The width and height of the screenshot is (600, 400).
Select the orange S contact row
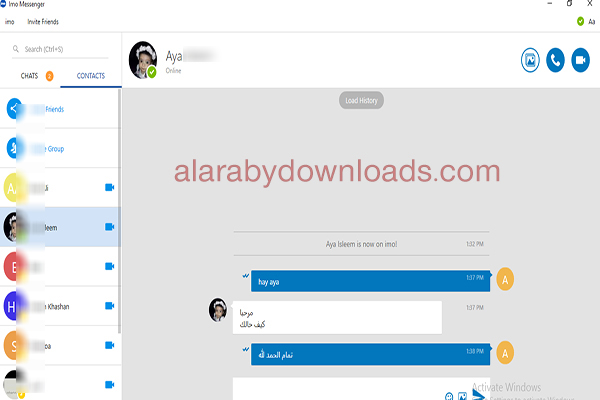pyautogui.click(x=59, y=346)
